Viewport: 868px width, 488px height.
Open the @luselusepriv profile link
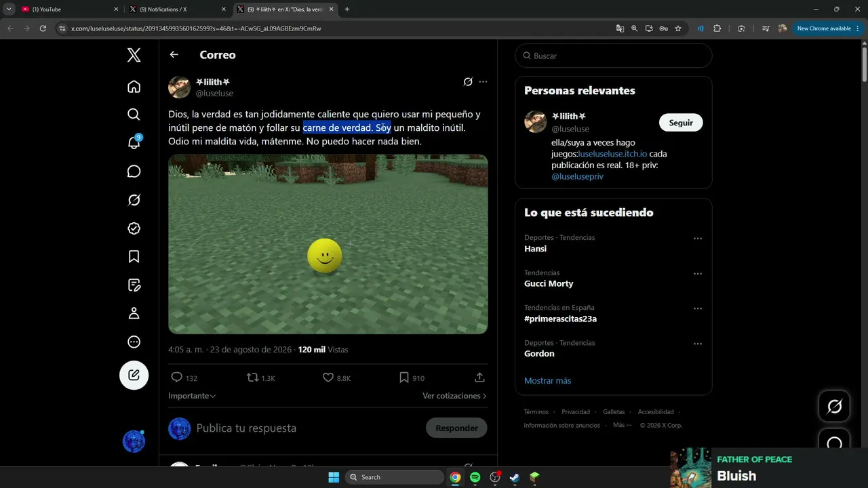tap(577, 176)
